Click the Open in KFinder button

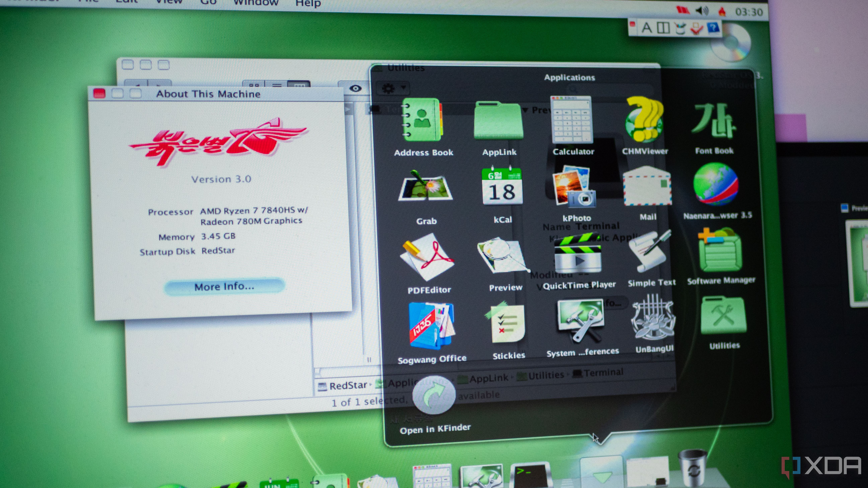pyautogui.click(x=434, y=395)
